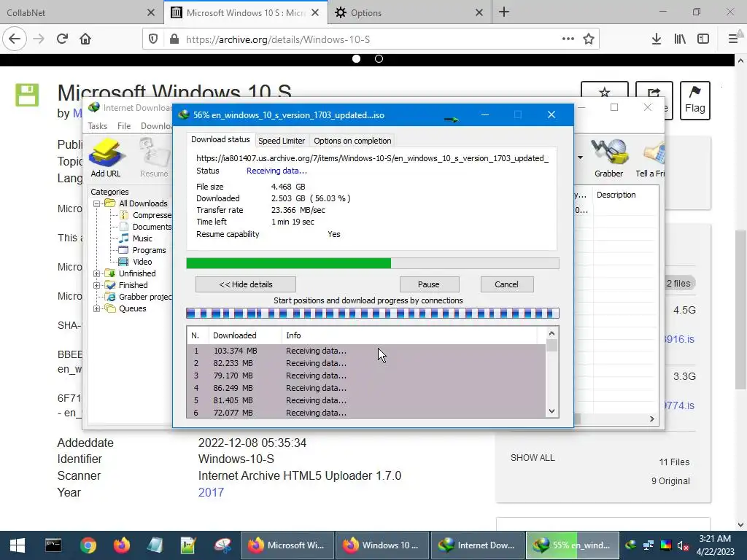Open the Firefox home page icon
747x560 pixels.
click(x=85, y=39)
